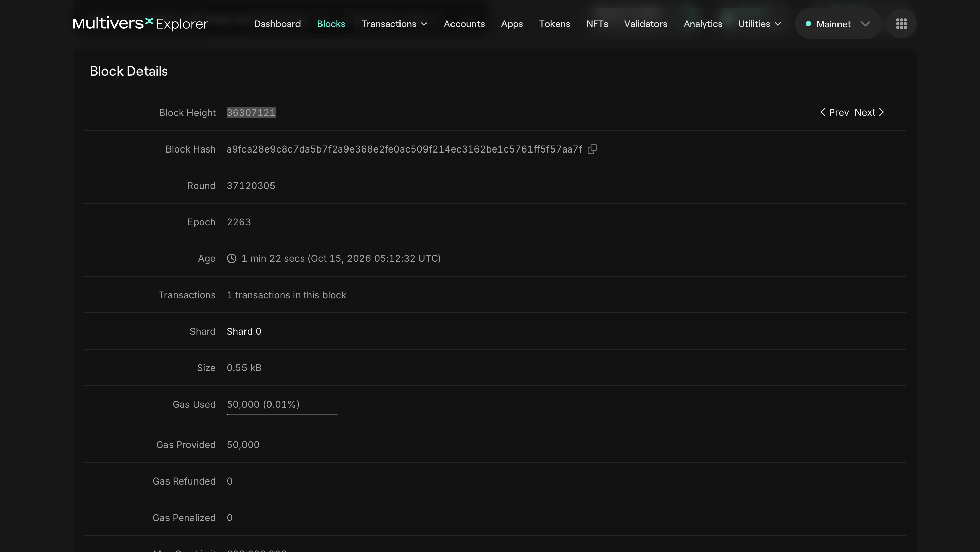The width and height of the screenshot is (980, 552).
Task: Open the Shard 0 link
Action: (x=244, y=331)
